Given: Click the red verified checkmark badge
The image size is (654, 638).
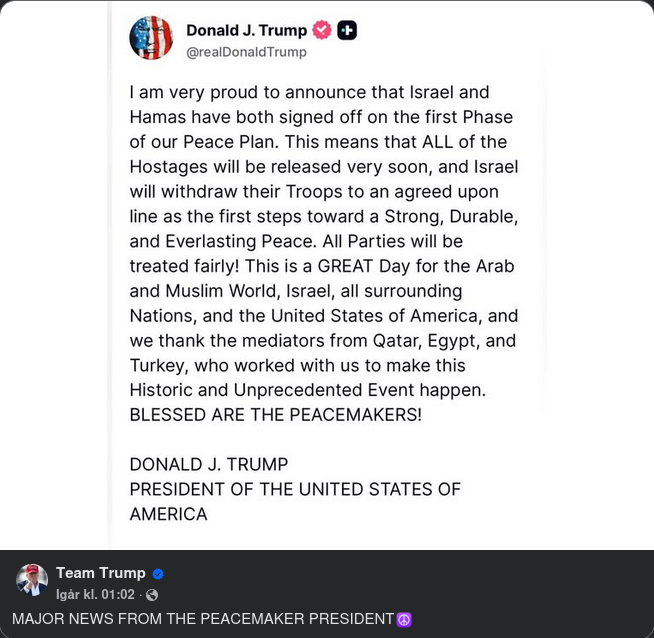Looking at the screenshot, I should 322,30.
